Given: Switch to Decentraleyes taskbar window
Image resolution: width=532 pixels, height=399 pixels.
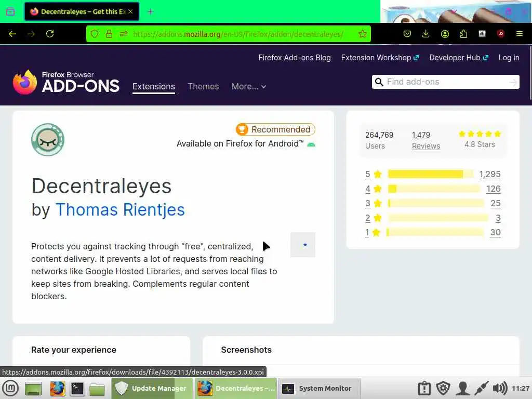Looking at the screenshot, I should tap(236, 388).
